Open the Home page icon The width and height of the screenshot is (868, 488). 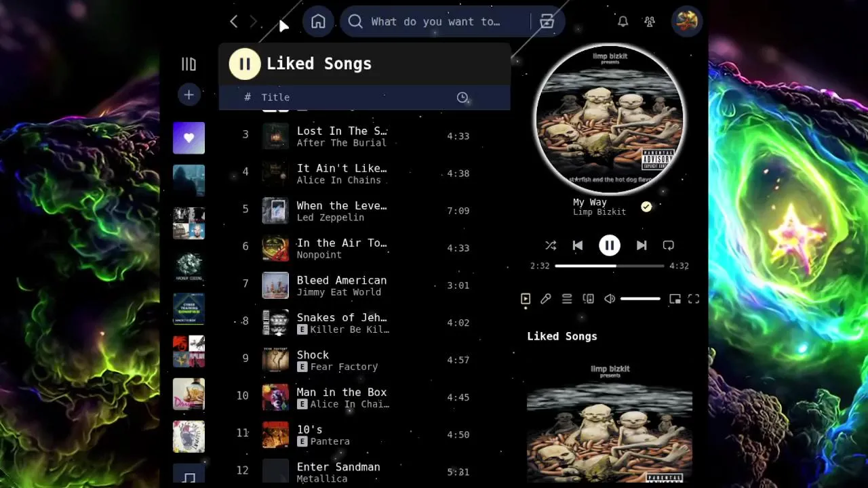318,22
